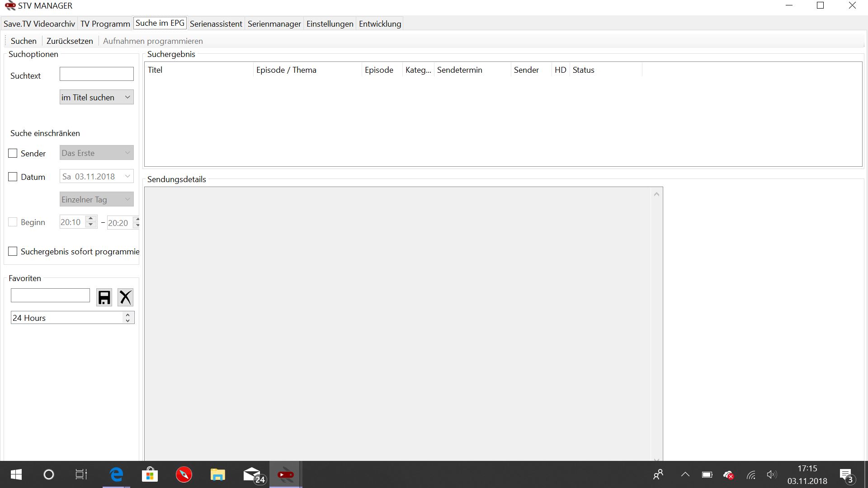Click the Zurücksetzen button
This screenshot has width=868, height=488.
pos(70,41)
